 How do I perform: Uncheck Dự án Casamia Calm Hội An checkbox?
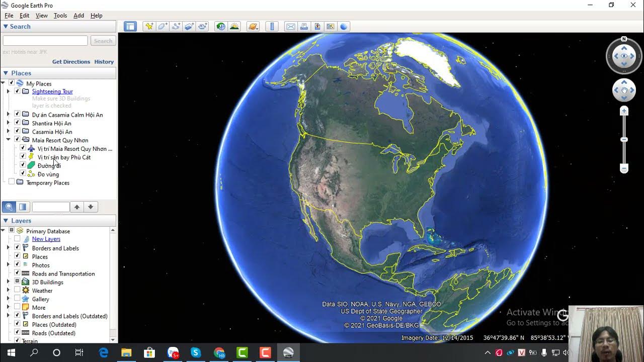17,115
